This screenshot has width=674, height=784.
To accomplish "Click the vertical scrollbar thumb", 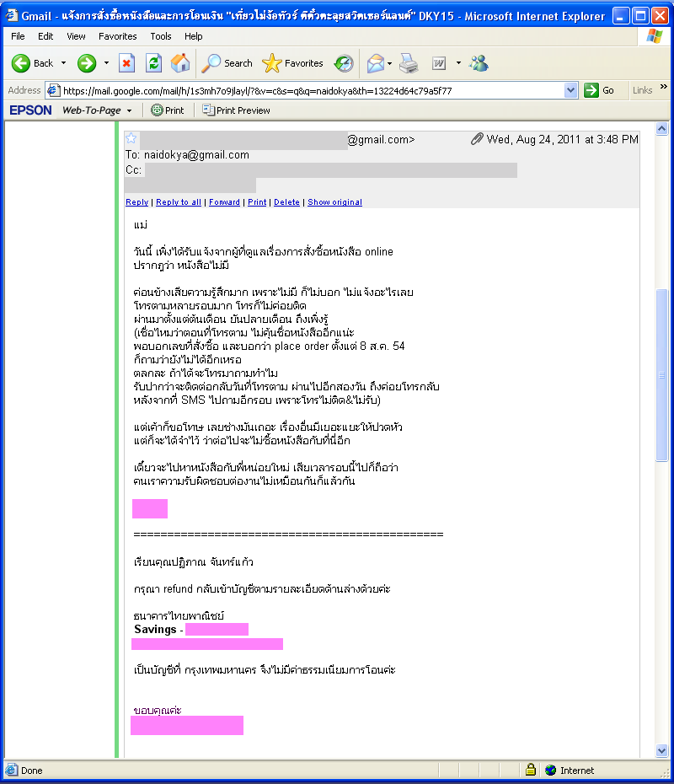I will click(662, 375).
